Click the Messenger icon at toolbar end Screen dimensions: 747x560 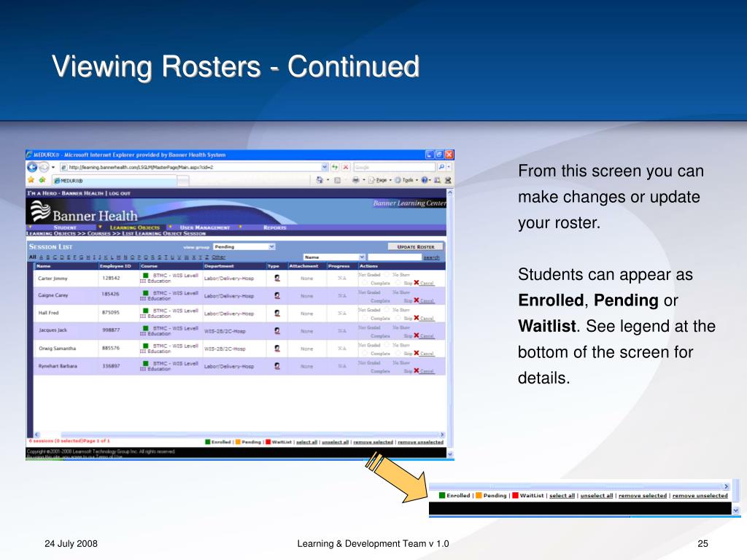pyautogui.click(x=448, y=180)
